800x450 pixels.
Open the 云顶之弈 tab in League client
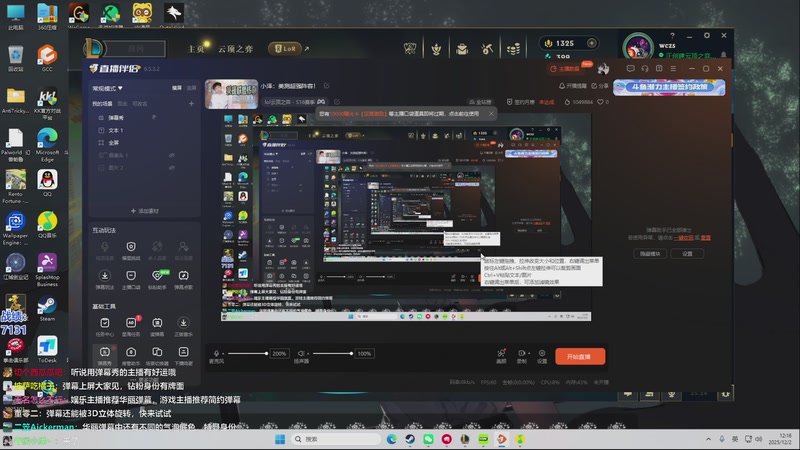[x=235, y=49]
